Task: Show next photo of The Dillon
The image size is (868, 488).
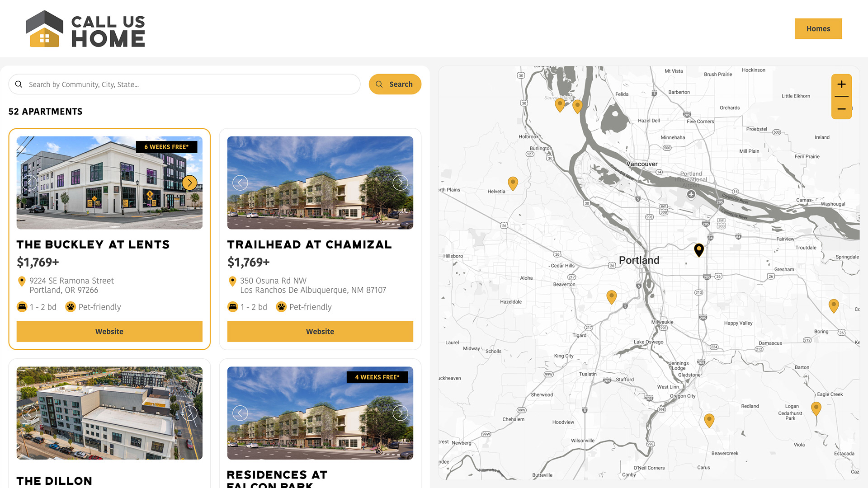Action: 189,413
